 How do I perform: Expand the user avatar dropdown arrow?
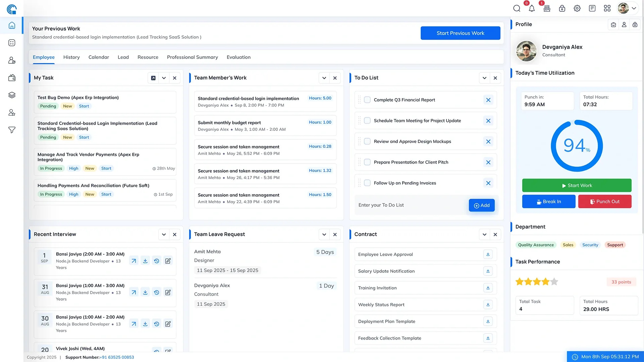(x=634, y=8)
